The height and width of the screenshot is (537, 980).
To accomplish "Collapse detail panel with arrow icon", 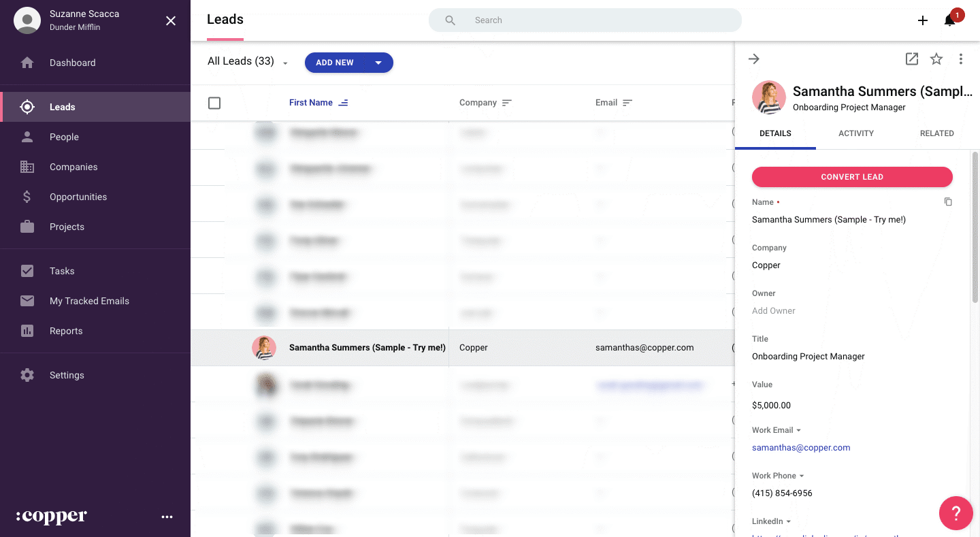I will coord(754,59).
